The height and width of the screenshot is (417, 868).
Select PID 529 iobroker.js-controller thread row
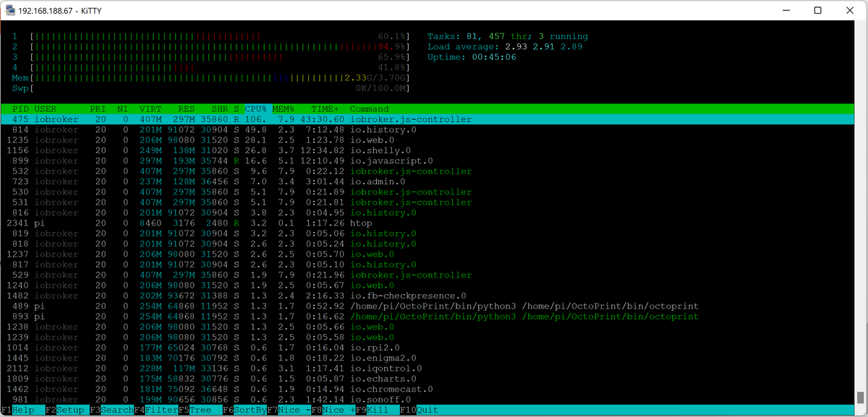tap(427, 275)
